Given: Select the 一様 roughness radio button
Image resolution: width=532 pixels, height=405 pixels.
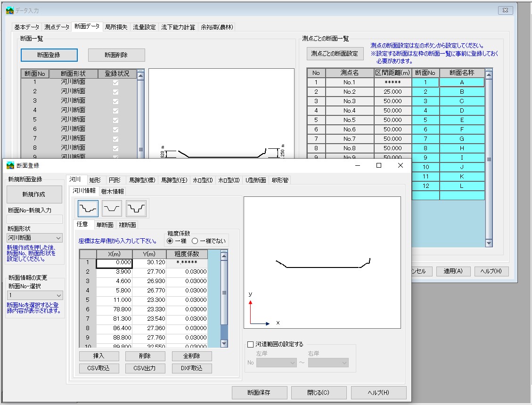Looking at the screenshot, I should [x=170, y=241].
